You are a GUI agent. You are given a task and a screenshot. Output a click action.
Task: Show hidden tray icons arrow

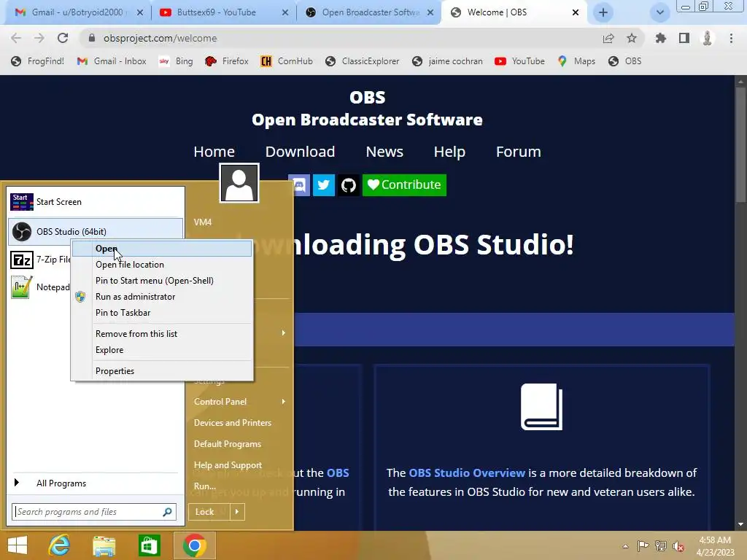tap(625, 546)
